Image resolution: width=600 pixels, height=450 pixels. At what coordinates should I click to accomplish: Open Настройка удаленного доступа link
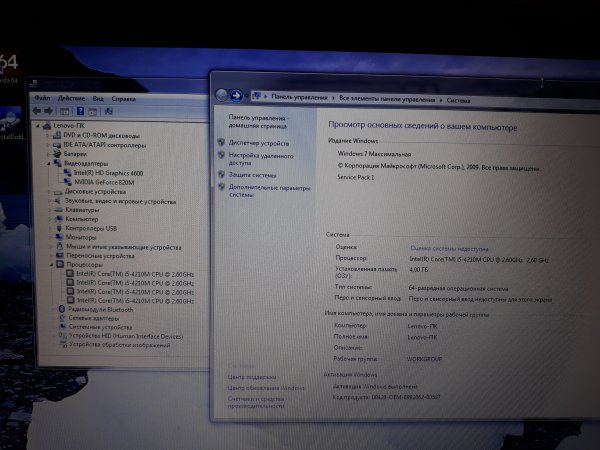(x=261, y=158)
